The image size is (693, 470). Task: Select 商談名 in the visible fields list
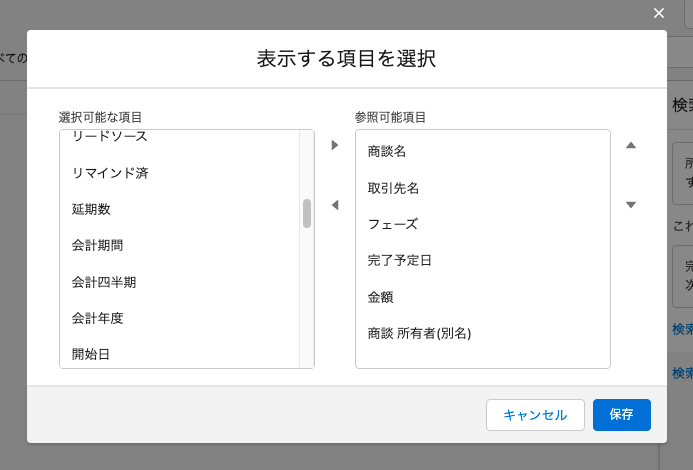[x=483, y=152]
